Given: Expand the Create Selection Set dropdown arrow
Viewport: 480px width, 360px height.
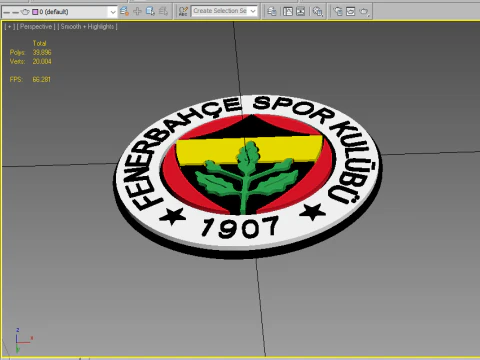Looking at the screenshot, I should (253, 11).
